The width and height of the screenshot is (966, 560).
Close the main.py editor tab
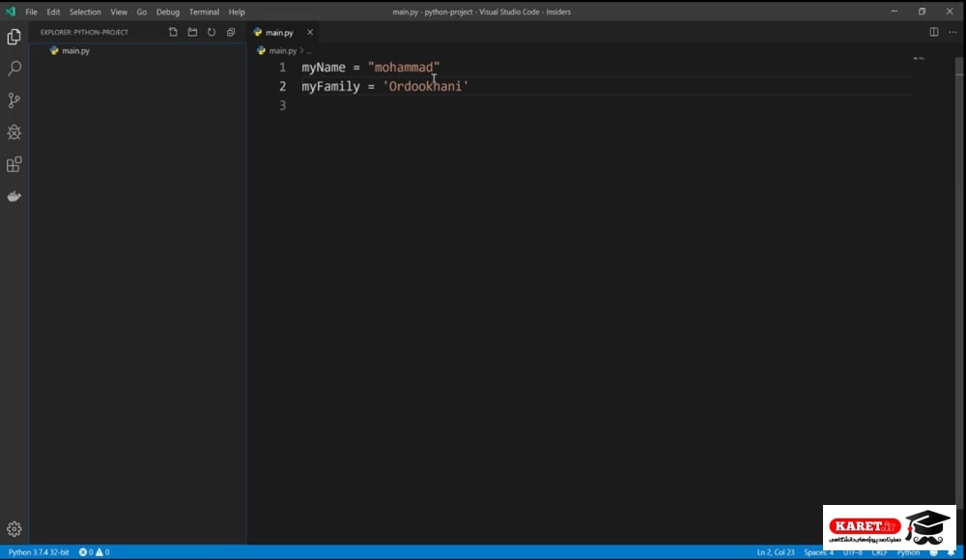pos(310,32)
